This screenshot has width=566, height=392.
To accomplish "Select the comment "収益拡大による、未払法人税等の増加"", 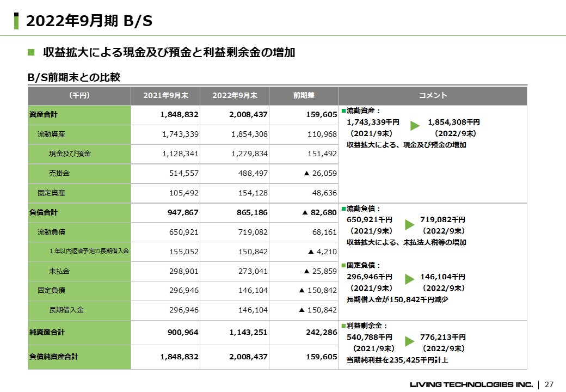I will 407,243.
